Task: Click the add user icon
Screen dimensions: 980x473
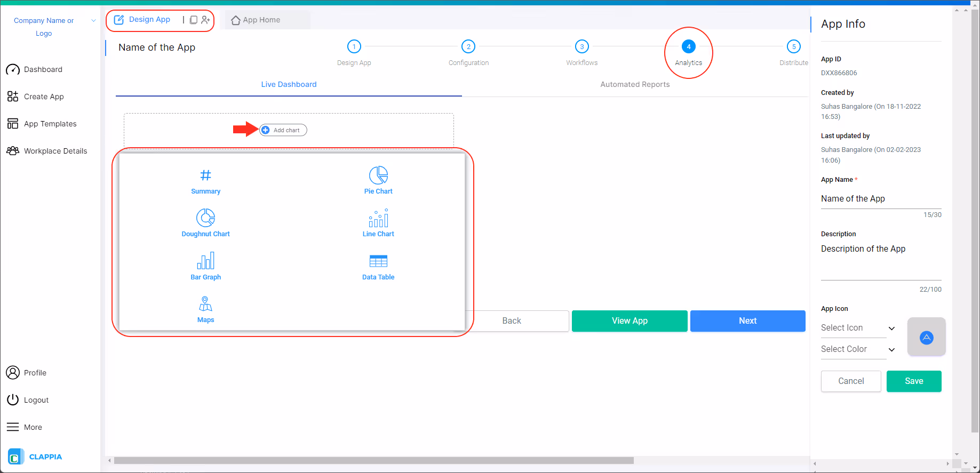Action: click(205, 20)
